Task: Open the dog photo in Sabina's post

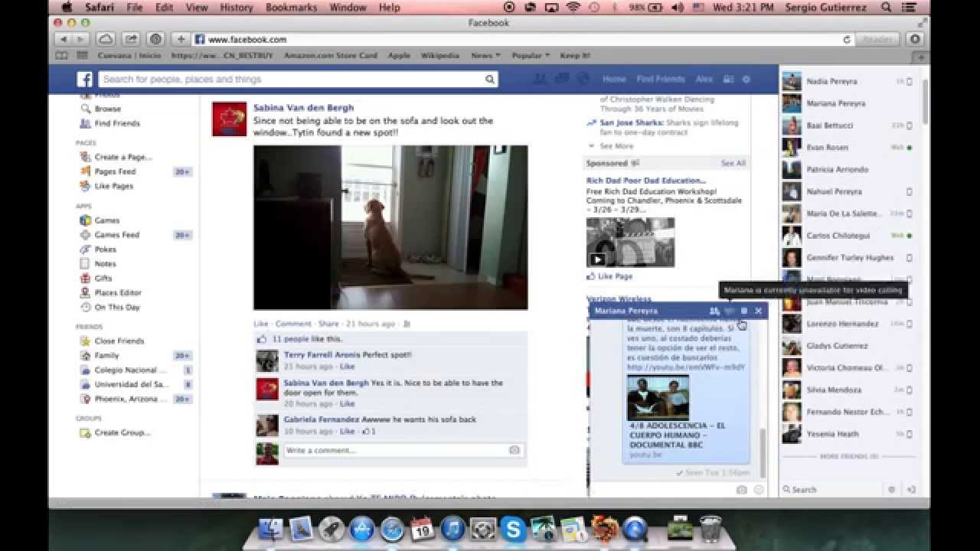Action: (x=390, y=227)
